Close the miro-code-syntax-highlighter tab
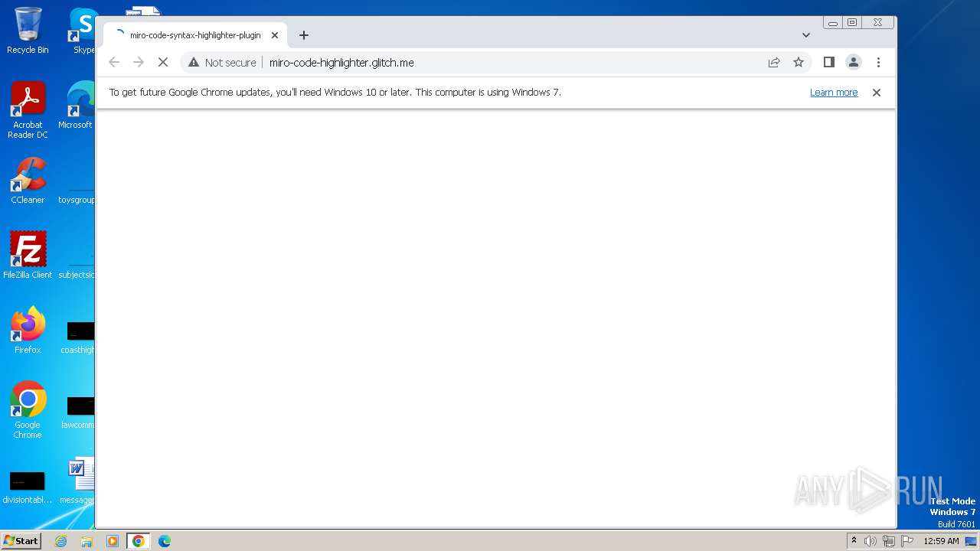The width and height of the screenshot is (980, 551). pos(275,35)
